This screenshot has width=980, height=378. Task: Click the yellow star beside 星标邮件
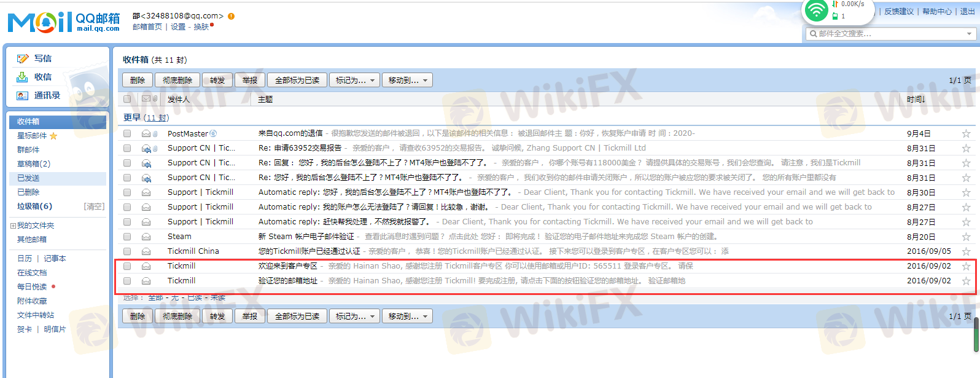[53, 136]
